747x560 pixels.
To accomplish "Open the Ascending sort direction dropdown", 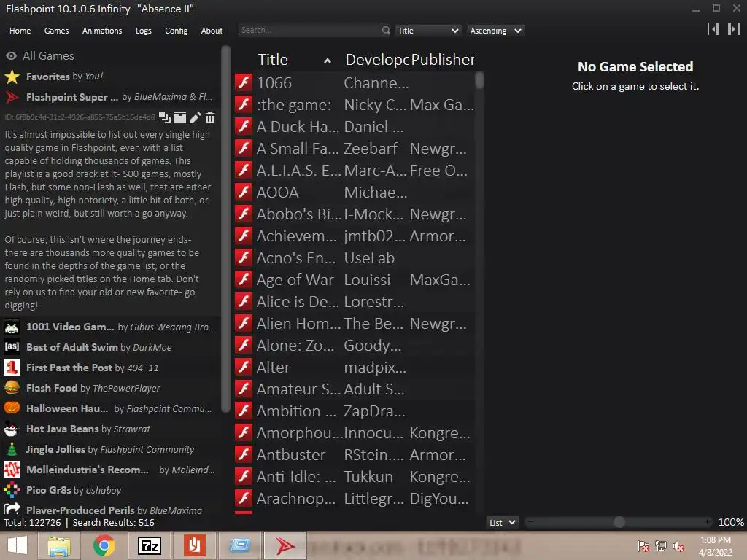I will 495,31.
